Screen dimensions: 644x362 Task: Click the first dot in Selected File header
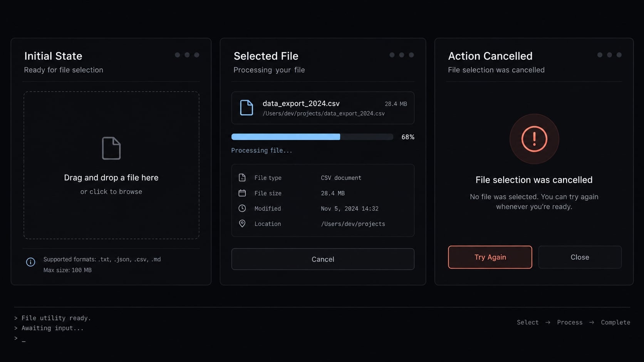[x=392, y=55]
